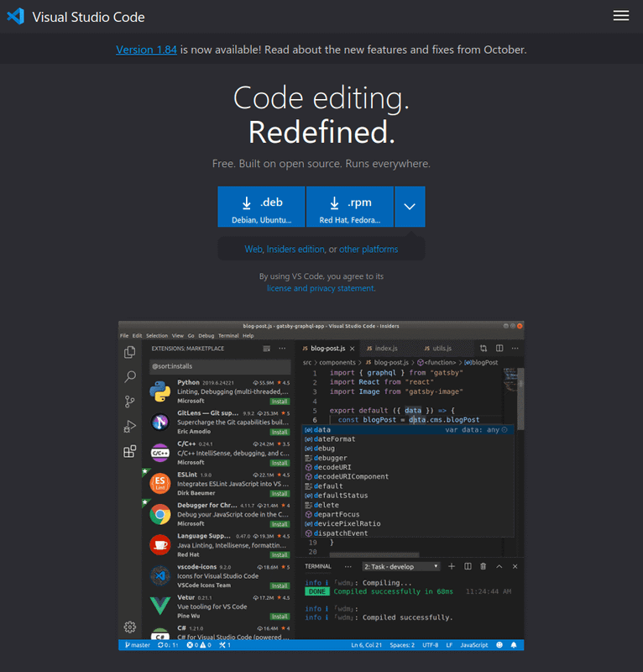Open Source Control icon in activity bar
643x672 pixels.
click(x=130, y=402)
